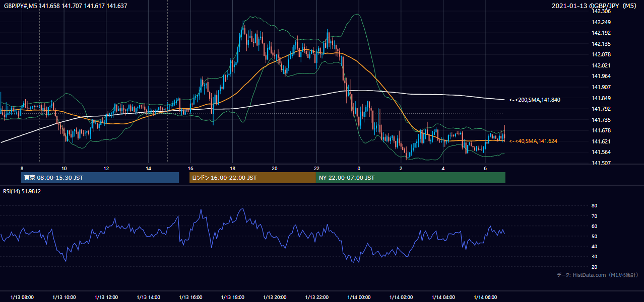Click hour tick 18 under price chart
644x302 pixels.
pyautogui.click(x=232, y=168)
